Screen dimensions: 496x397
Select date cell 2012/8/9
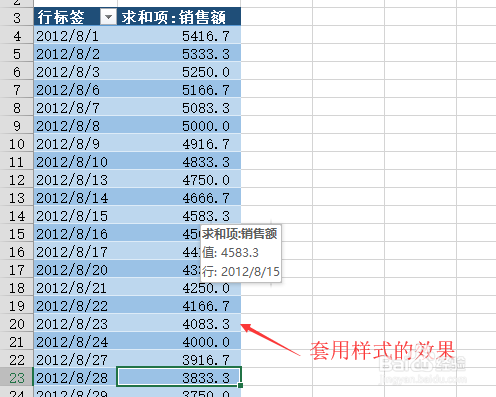point(75,144)
